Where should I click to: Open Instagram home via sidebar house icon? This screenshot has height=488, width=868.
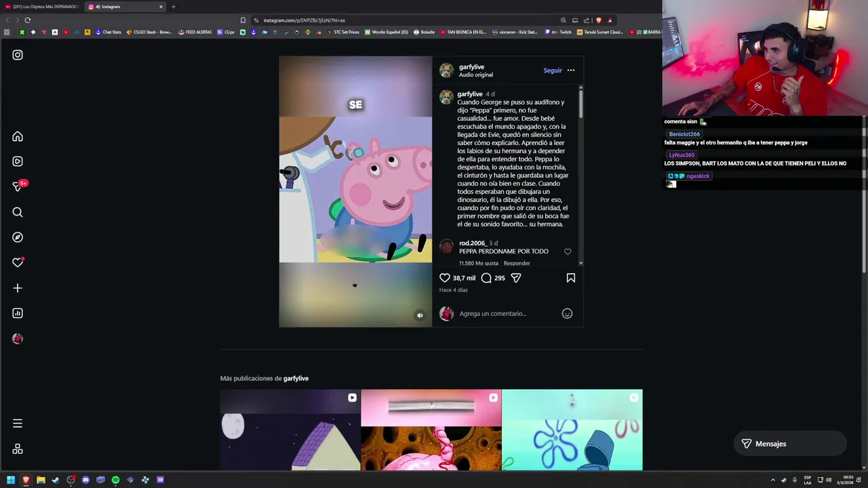18,136
